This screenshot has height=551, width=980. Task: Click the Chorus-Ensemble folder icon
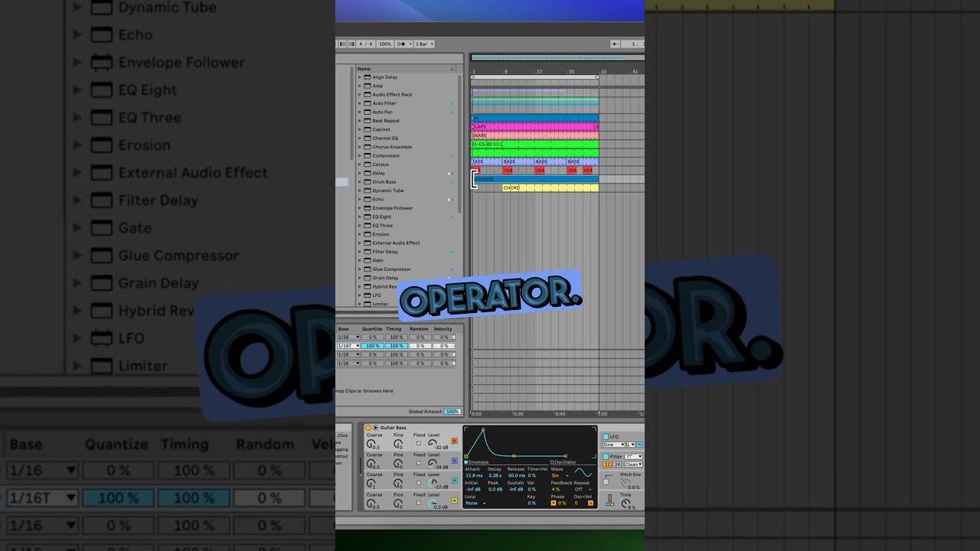pyautogui.click(x=367, y=147)
